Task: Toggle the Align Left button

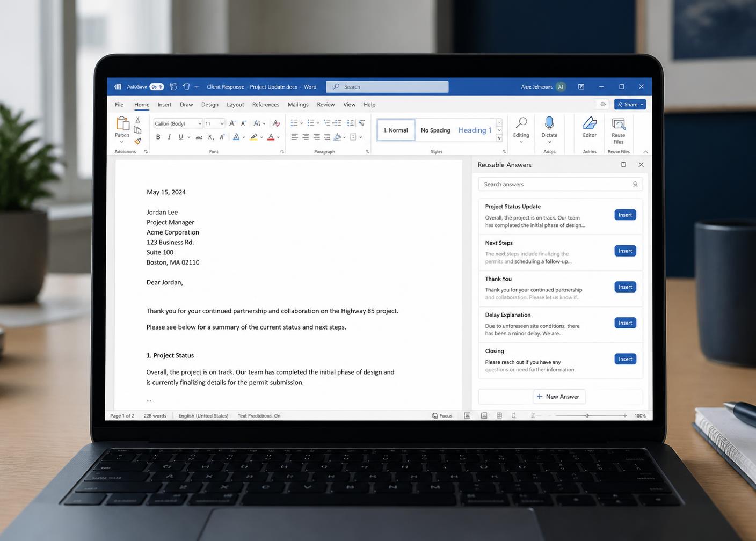Action: click(x=295, y=137)
